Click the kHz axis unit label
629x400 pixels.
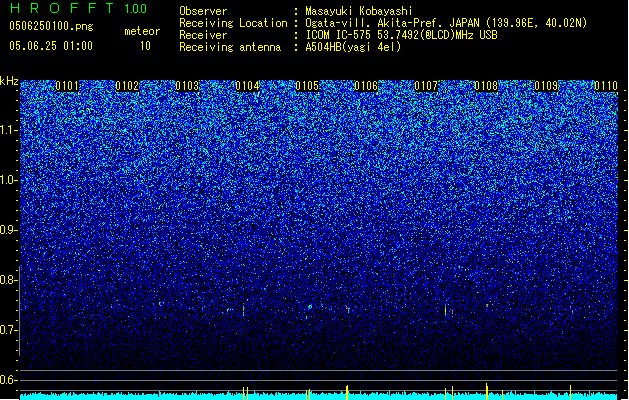point(9,81)
